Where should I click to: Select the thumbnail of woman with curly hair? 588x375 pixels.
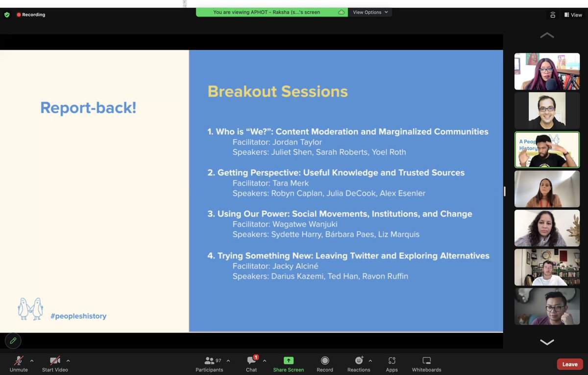547,228
